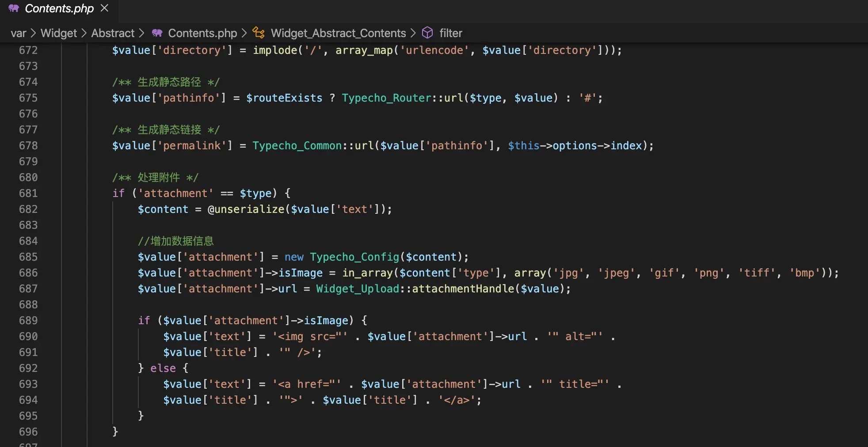Open the 'var' breadcrumb segment
Image resolution: width=868 pixels, height=447 pixels.
18,33
